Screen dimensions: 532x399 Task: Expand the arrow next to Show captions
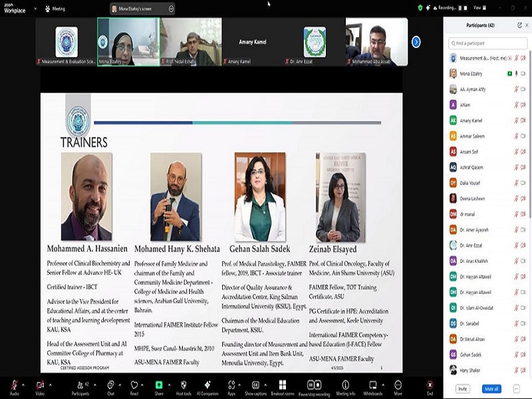point(265,385)
